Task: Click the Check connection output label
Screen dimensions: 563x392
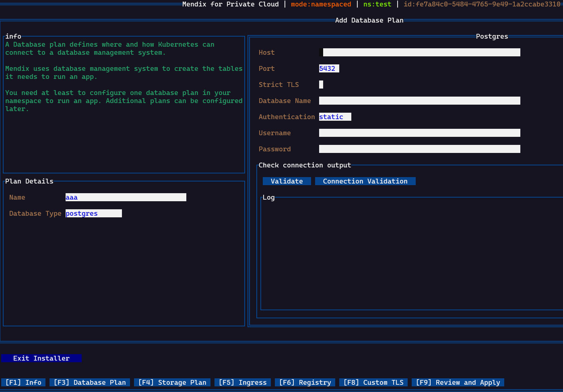Action: tap(305, 165)
